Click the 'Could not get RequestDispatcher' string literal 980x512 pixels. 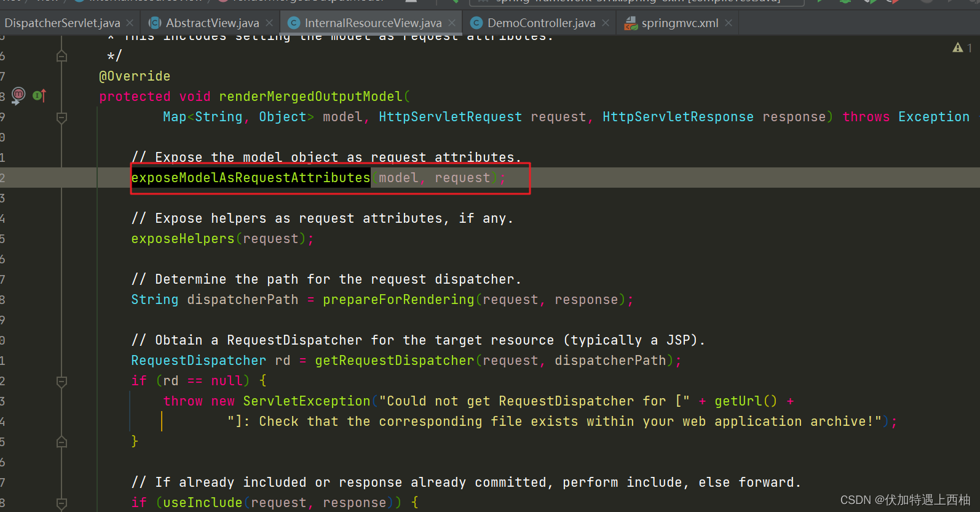pyautogui.click(x=534, y=401)
